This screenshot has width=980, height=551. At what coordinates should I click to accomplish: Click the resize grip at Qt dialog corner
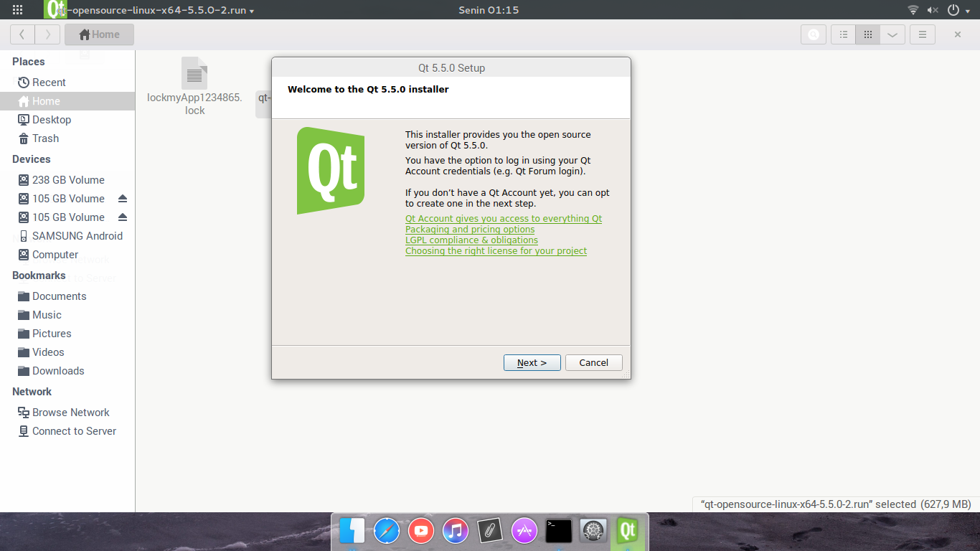pos(626,375)
